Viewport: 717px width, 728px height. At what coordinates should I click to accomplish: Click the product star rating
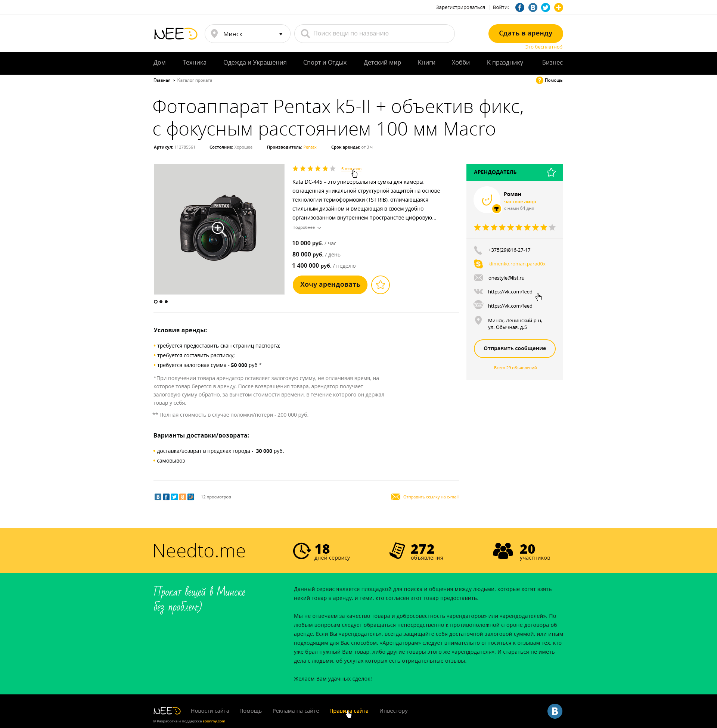click(314, 169)
